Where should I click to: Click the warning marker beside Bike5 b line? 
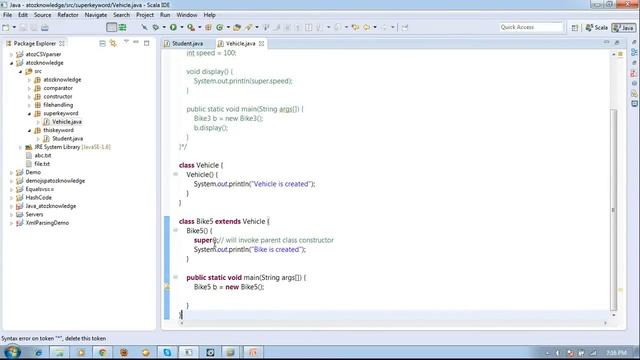click(x=167, y=287)
